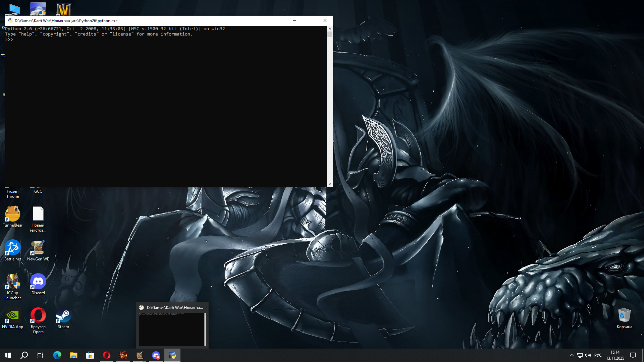The width and height of the screenshot is (644, 362).
Task: Open Python console window system menu icon
Action: pos(10,20)
